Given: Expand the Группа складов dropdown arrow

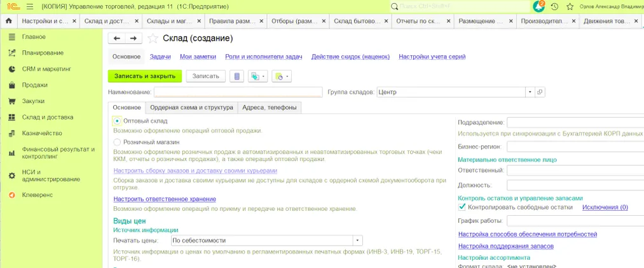Looking at the screenshot, I should point(530,92).
